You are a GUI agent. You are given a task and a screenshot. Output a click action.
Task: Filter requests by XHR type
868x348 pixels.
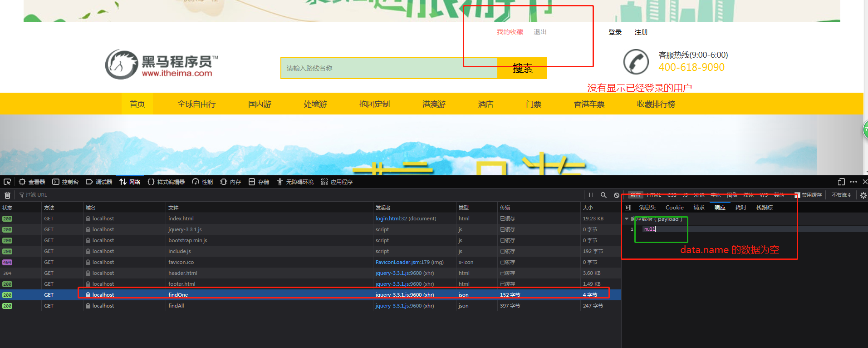(699, 195)
